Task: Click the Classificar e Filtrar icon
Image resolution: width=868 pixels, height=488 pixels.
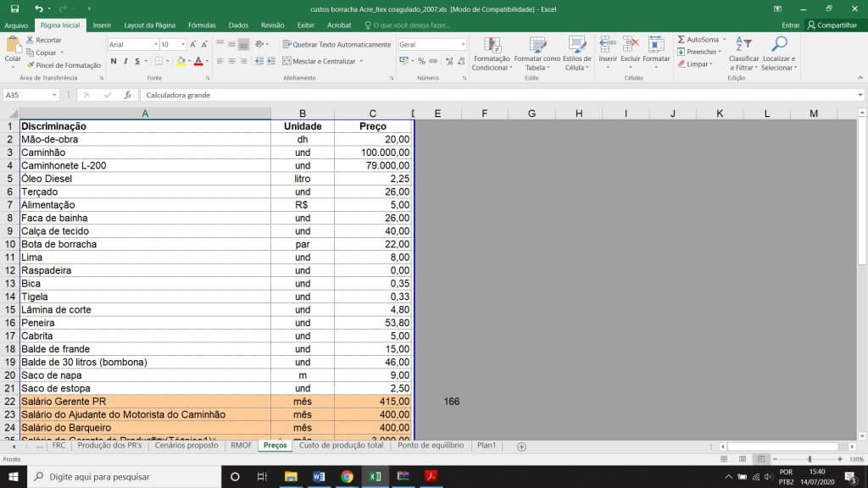Action: tap(743, 45)
